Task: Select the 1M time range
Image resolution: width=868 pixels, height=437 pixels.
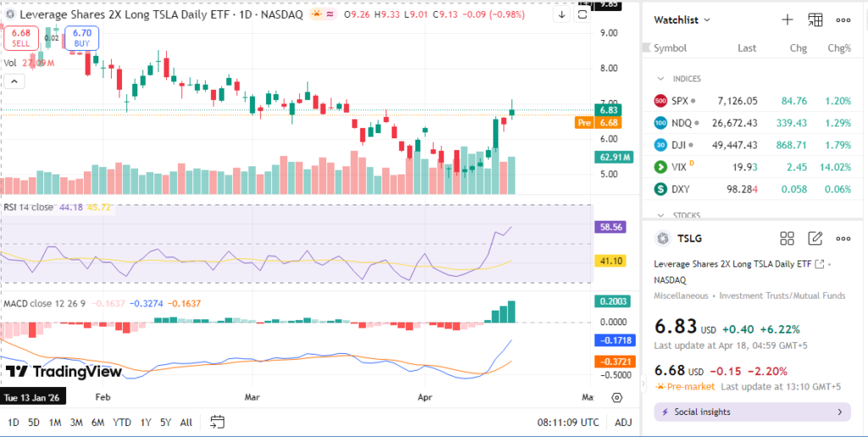Action: click(x=55, y=422)
